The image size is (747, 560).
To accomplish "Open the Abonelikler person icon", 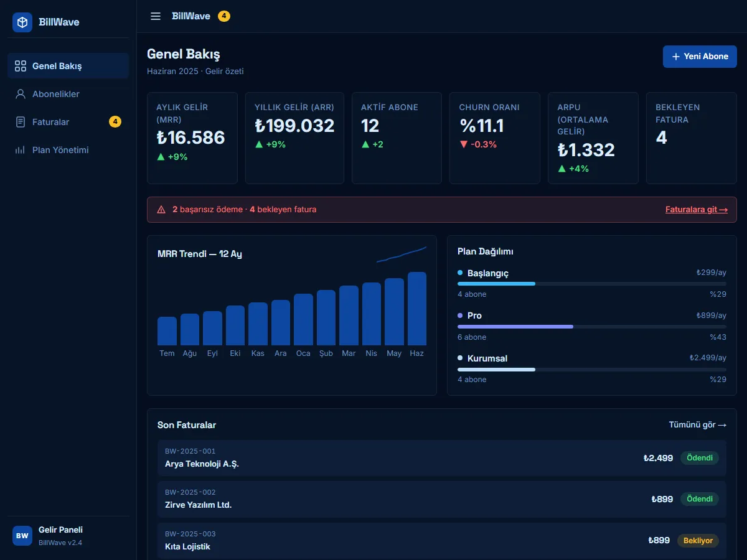I will [21, 94].
